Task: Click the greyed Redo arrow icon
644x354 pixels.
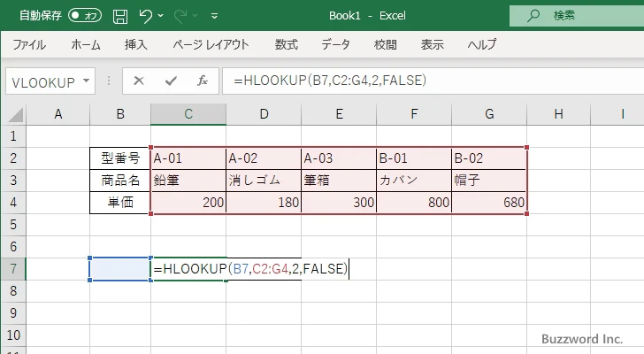Action: click(x=180, y=16)
